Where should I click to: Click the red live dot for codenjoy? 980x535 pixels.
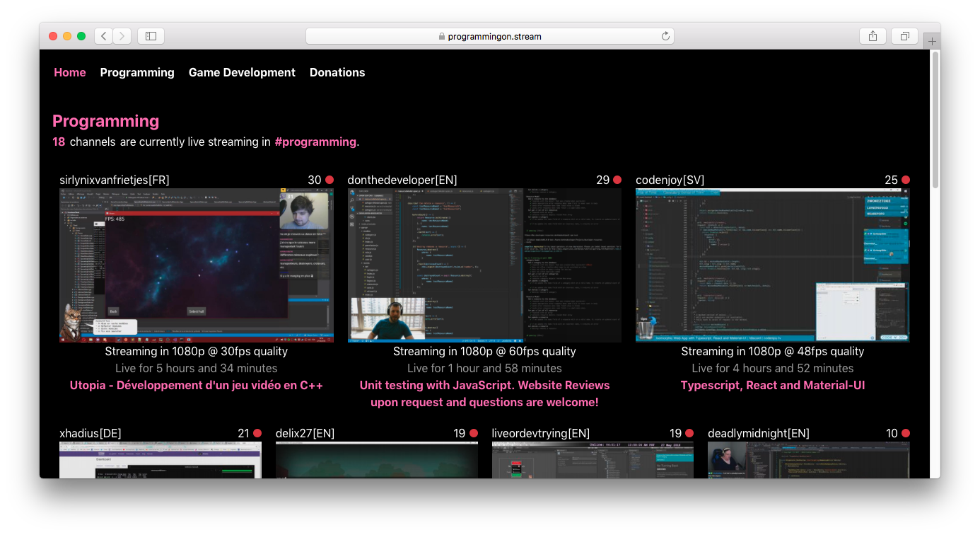(906, 180)
